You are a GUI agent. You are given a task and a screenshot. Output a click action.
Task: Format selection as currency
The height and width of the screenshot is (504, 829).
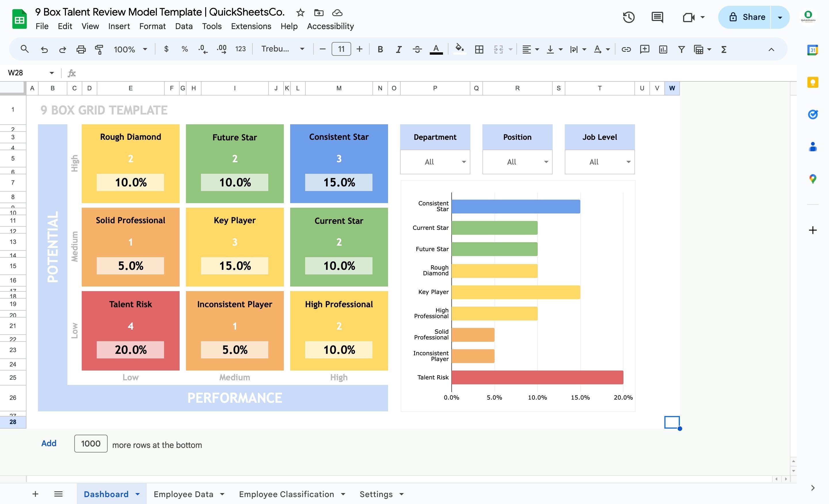[166, 49]
